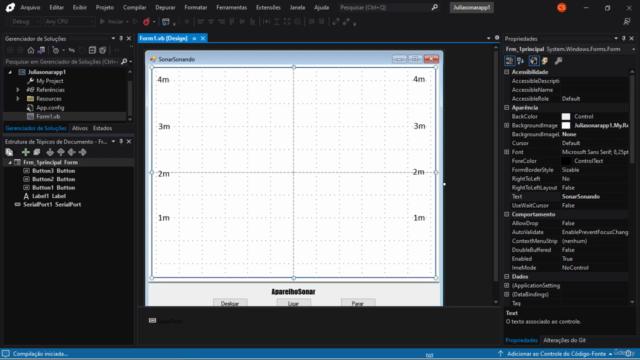
Task: Expand the Resources folder node
Action: point(18,99)
